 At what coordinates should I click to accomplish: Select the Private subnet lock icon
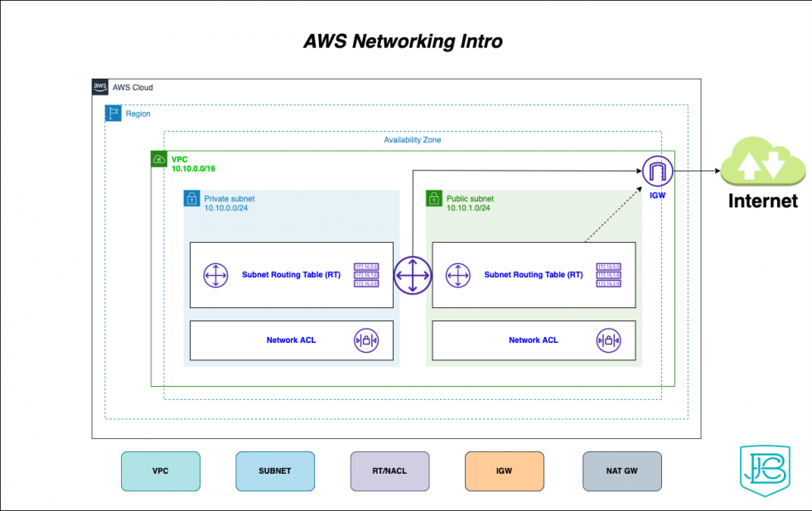coord(191,199)
